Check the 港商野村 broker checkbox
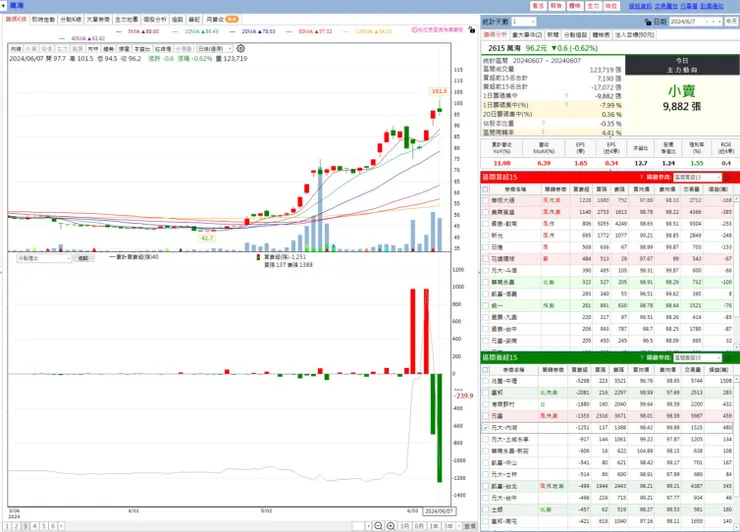The width and height of the screenshot is (740, 532). [486, 405]
